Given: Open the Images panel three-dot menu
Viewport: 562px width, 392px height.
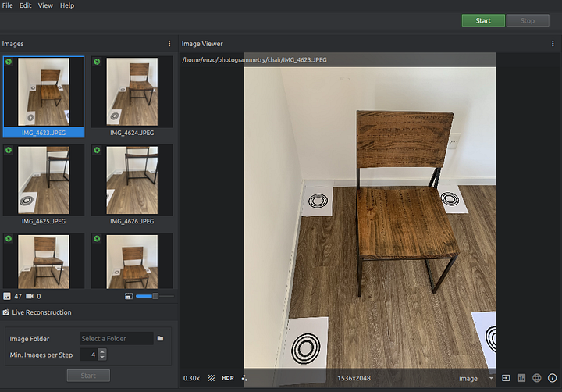Looking at the screenshot, I should tap(169, 44).
